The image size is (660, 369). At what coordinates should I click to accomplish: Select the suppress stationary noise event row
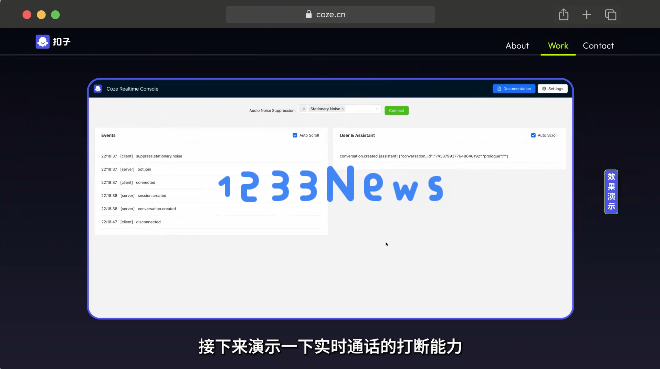point(211,156)
